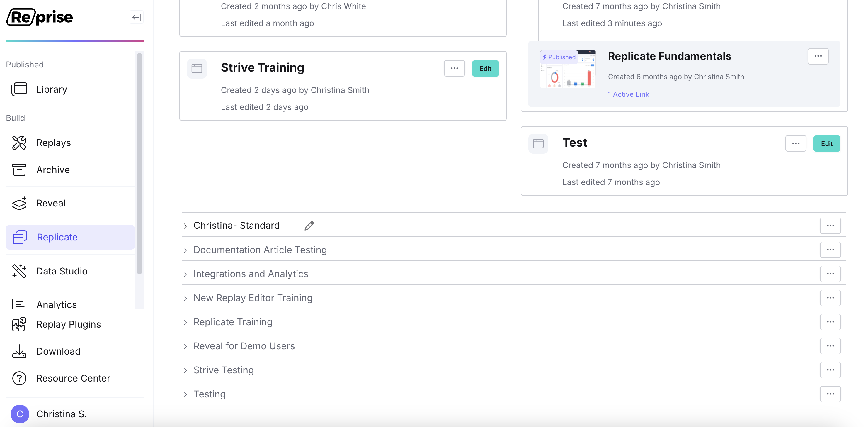Click the Analytics chart icon

click(x=18, y=304)
